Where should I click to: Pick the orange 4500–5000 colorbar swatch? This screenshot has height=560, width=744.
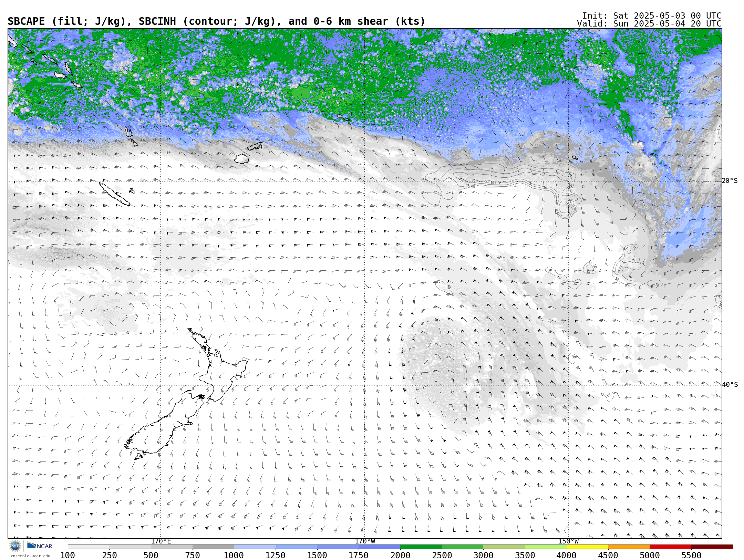click(x=629, y=547)
